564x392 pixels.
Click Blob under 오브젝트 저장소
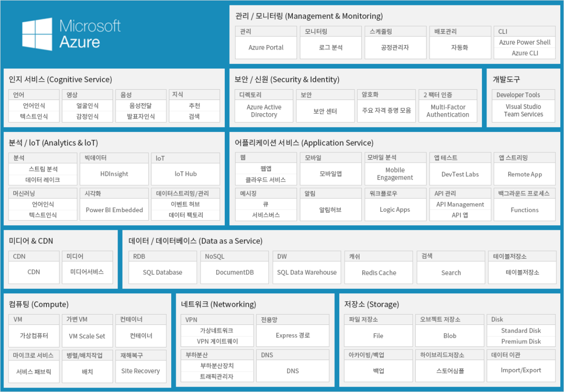pyautogui.click(x=450, y=336)
